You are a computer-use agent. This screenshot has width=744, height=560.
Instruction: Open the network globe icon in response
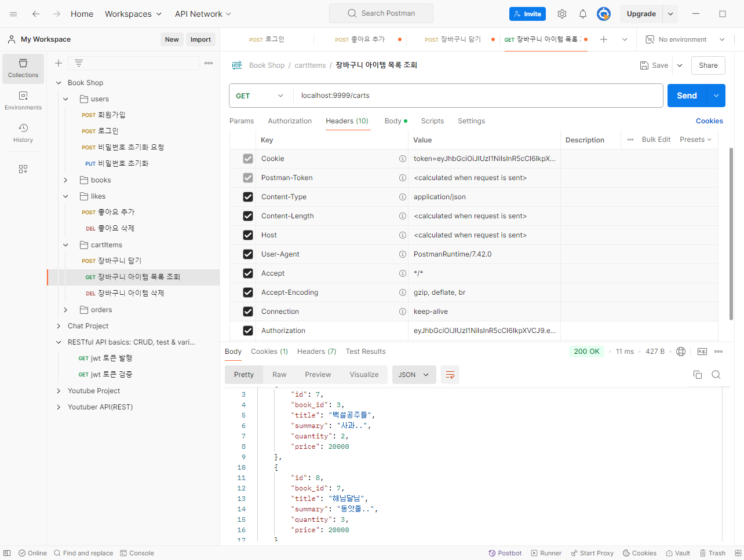pyautogui.click(x=681, y=352)
